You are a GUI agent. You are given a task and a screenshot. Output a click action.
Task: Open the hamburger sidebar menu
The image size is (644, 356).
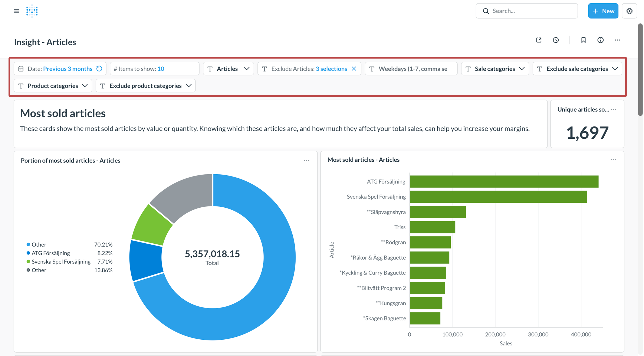click(16, 11)
